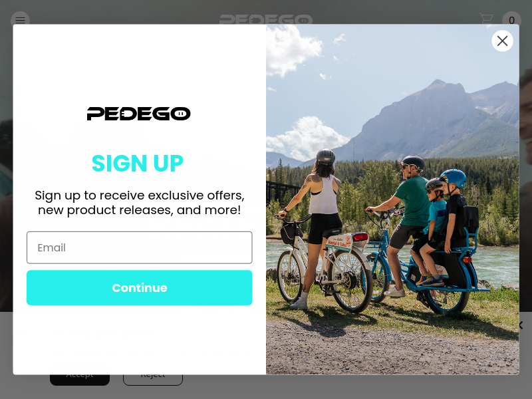
Task: Accept cookies with the Accept button
Action: click(x=79, y=379)
